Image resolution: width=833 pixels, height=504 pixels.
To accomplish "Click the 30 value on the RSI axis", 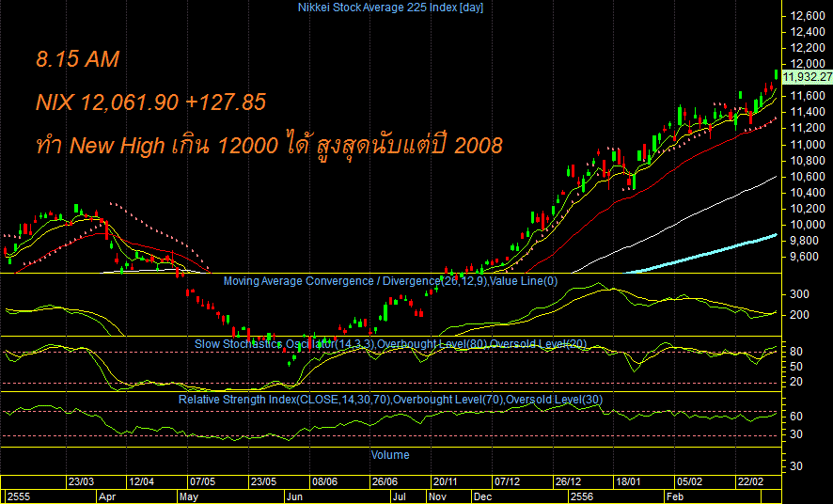I will pyautogui.click(x=796, y=434).
